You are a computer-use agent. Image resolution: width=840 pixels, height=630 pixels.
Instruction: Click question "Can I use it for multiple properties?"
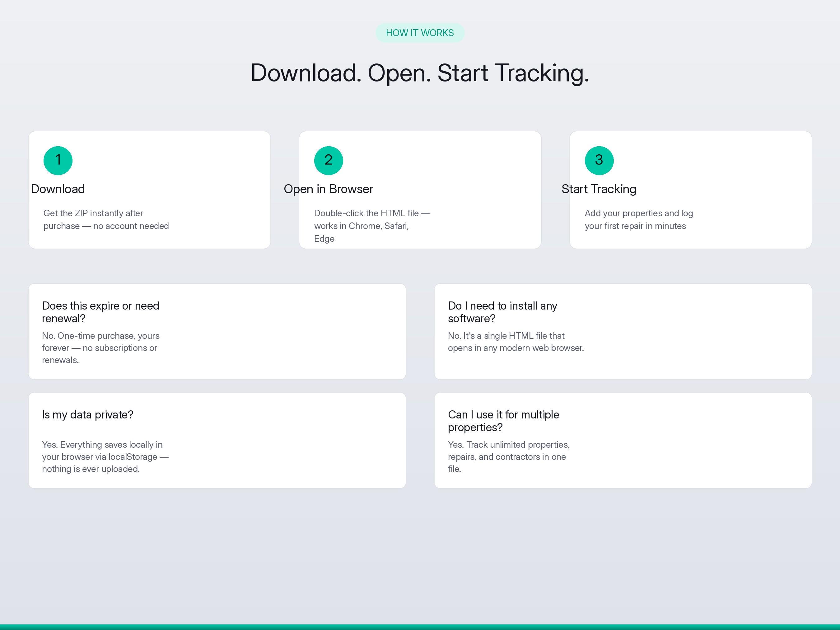pyautogui.click(x=504, y=421)
